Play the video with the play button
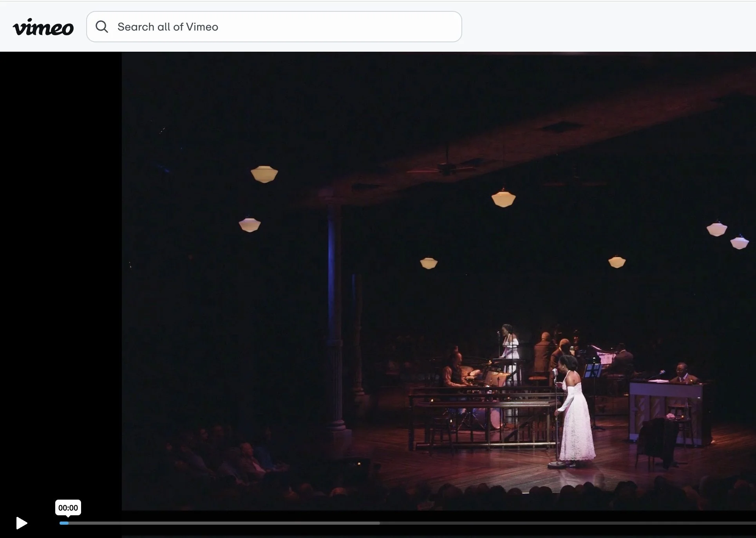Screen dimensions: 756x538 tap(21, 523)
